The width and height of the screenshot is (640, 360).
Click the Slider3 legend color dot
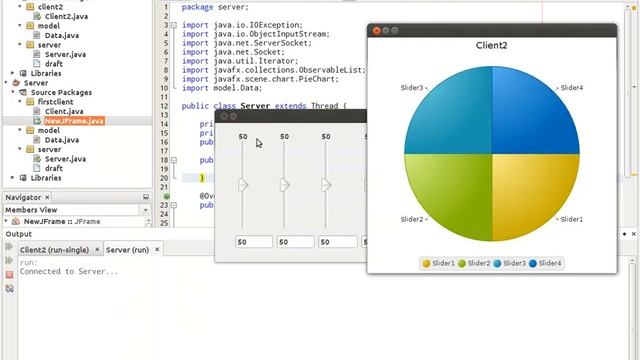pyautogui.click(x=497, y=264)
